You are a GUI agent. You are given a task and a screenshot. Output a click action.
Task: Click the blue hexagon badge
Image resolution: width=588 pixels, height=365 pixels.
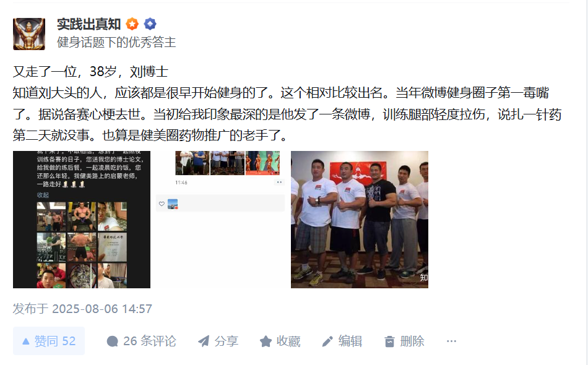[x=150, y=24]
